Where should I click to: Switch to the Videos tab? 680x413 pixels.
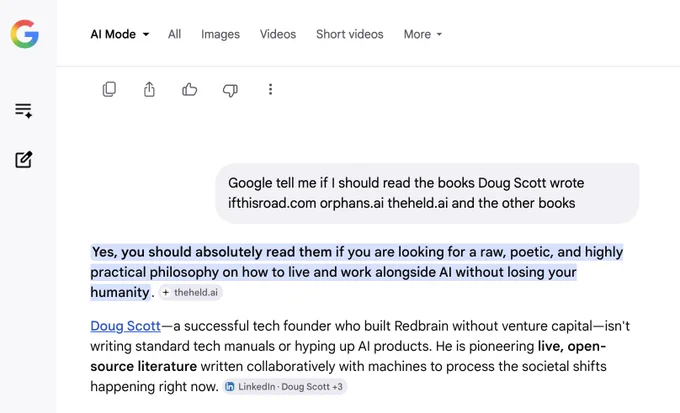(278, 34)
